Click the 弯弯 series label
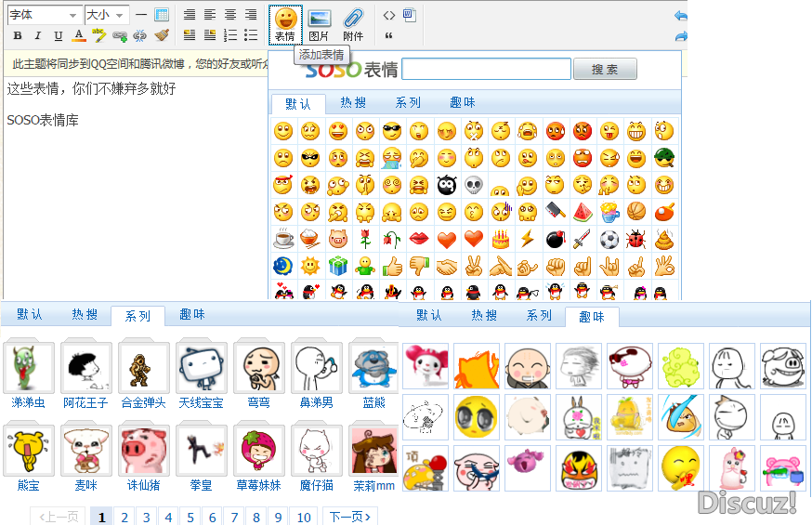Image resolution: width=812 pixels, height=525 pixels. [x=259, y=403]
